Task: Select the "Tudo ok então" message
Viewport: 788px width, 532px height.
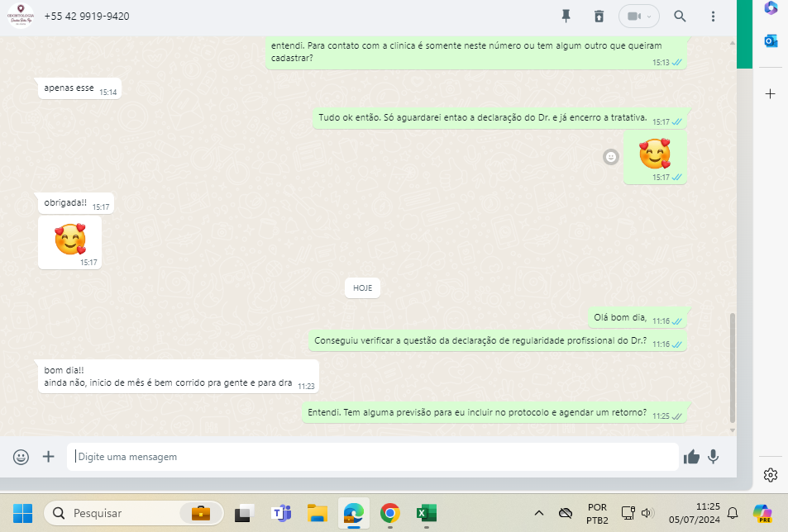Action: (x=499, y=118)
